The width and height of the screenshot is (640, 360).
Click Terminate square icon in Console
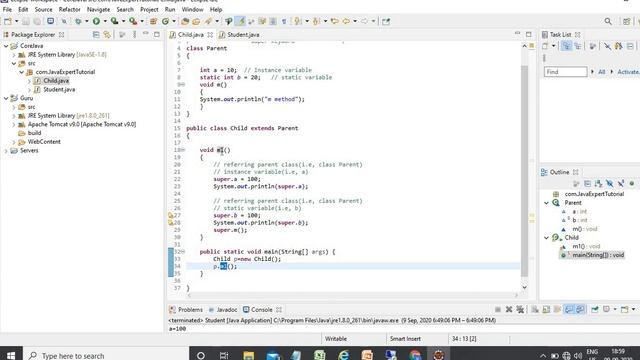pos(498,309)
